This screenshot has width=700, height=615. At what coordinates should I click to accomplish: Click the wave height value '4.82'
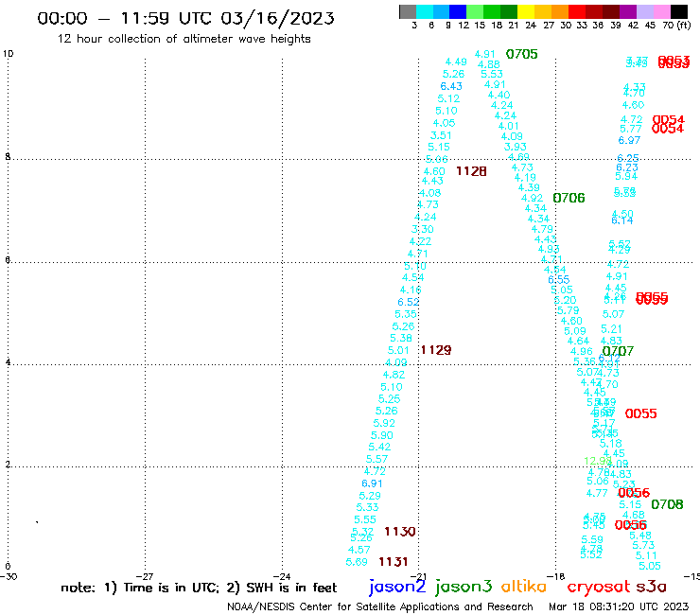pos(394,375)
